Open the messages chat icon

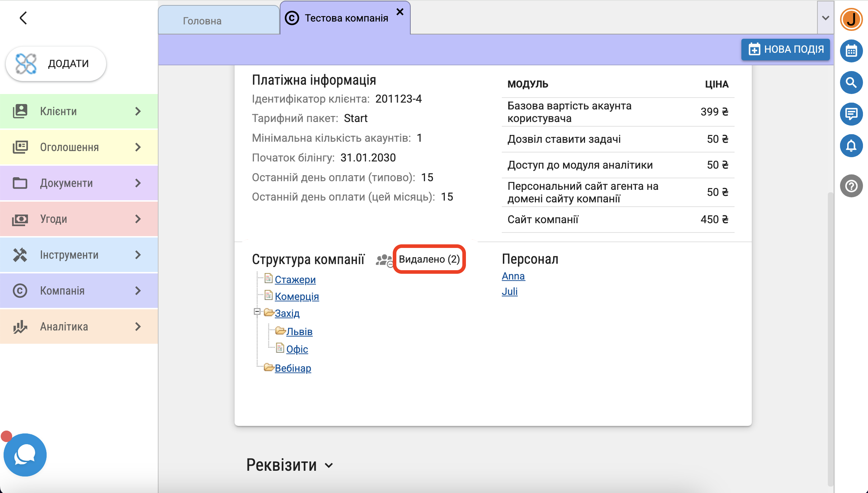click(x=851, y=114)
